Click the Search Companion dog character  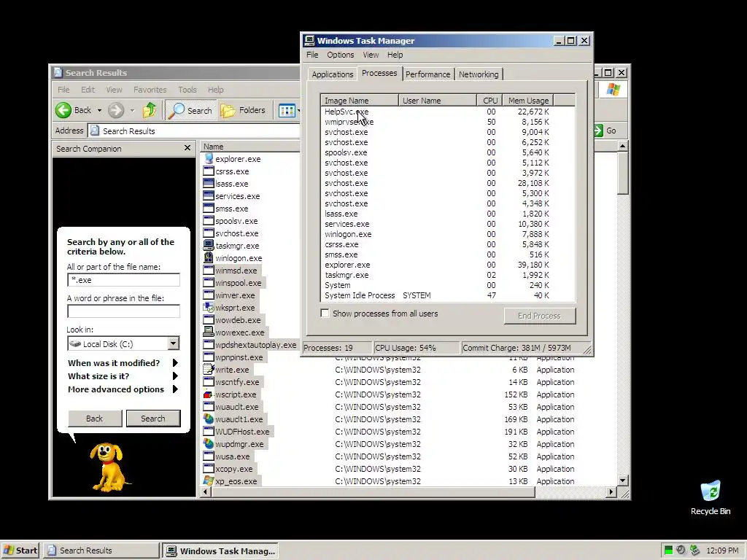109,467
